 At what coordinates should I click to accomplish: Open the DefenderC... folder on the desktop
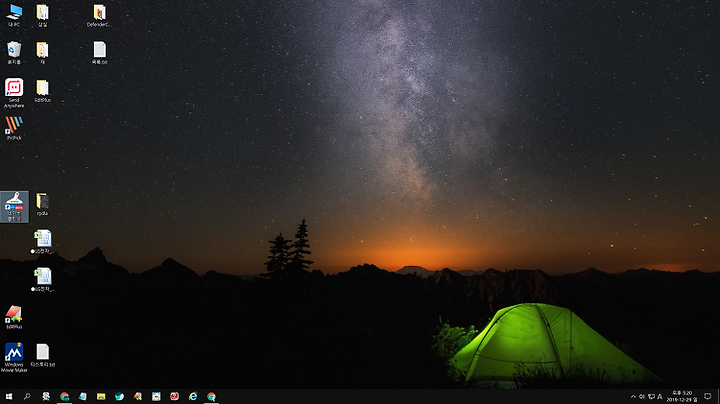pos(99,15)
